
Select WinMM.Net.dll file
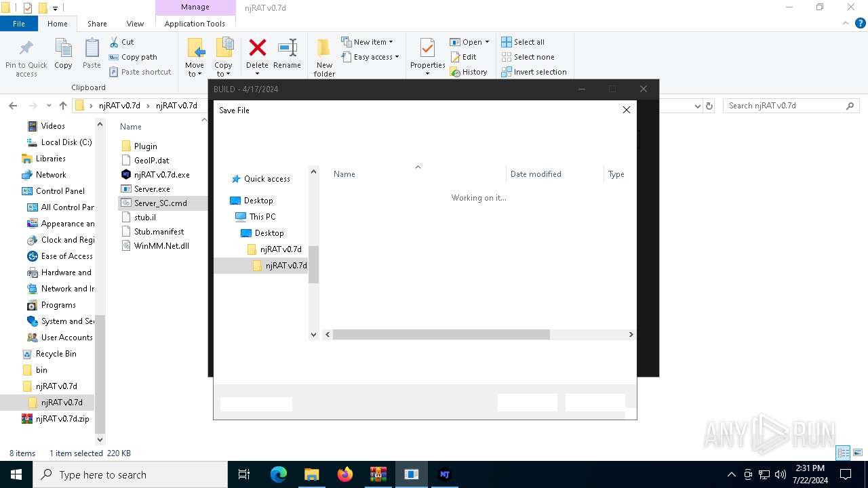tap(161, 246)
